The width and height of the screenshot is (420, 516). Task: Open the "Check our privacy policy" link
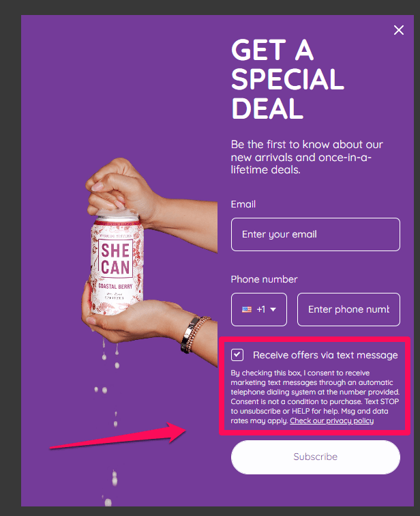click(x=331, y=421)
